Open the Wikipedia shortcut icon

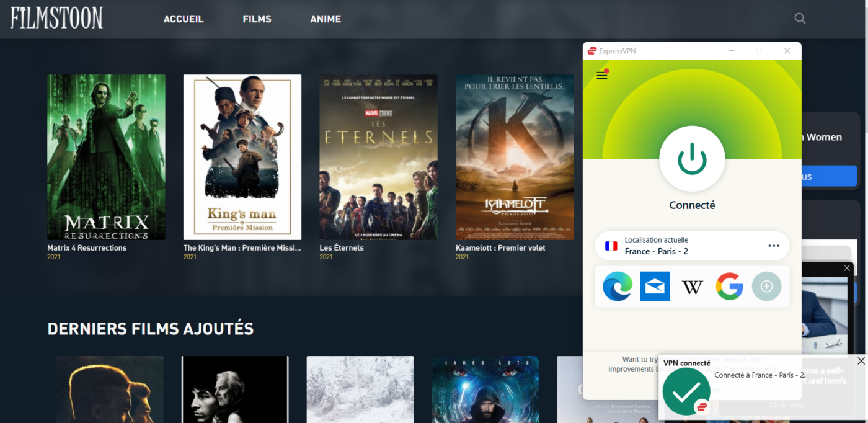[692, 287]
